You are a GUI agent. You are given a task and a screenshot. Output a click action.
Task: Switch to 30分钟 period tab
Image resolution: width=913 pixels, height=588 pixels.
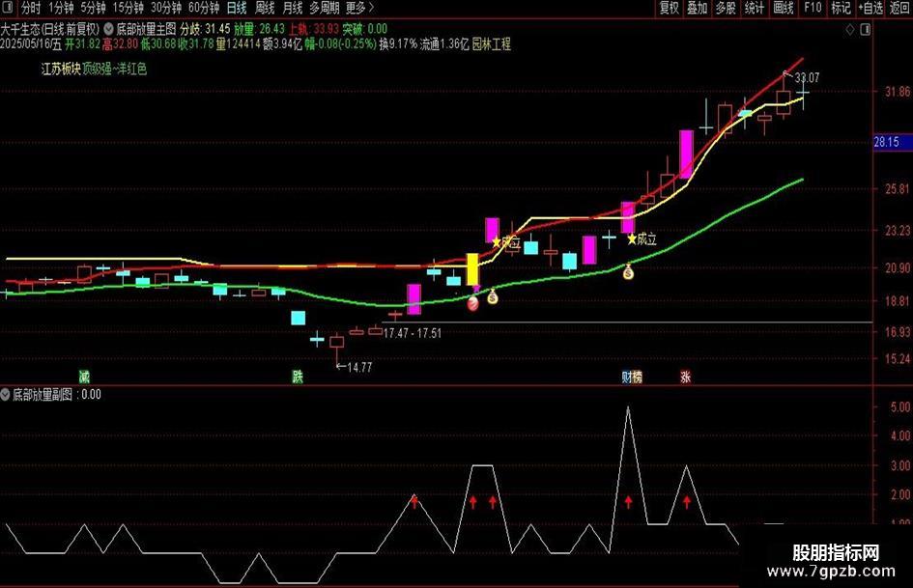pos(166,8)
